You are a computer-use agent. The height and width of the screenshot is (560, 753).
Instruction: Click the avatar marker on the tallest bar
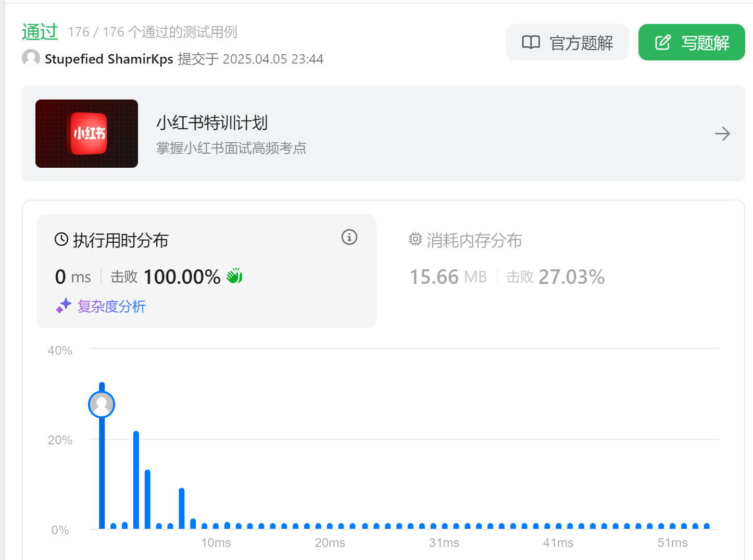[x=102, y=405]
